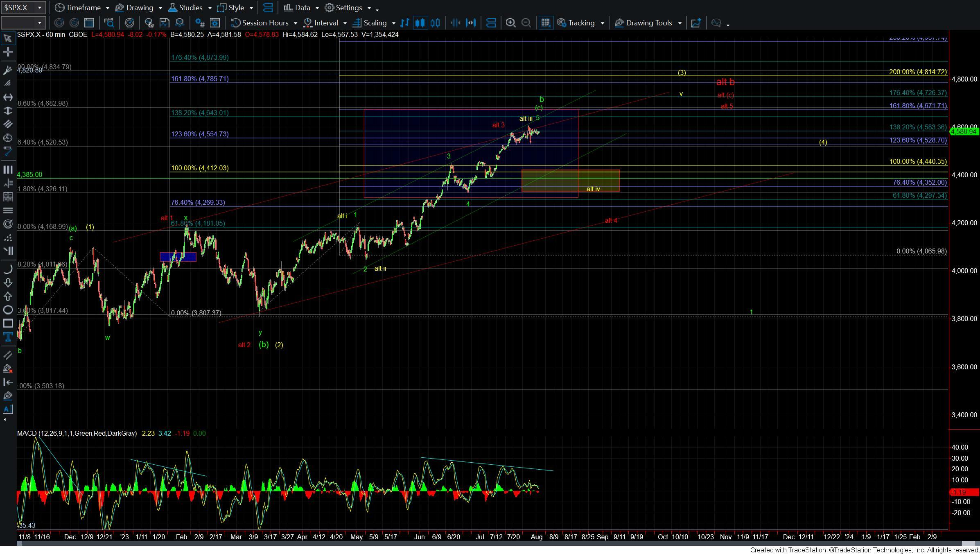The width and height of the screenshot is (980, 554).
Task: Toggle the compress bar spacing button
Action: click(455, 23)
